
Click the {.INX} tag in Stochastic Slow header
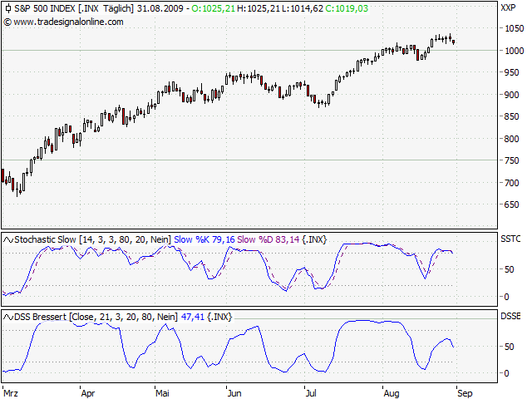[x=314, y=240]
